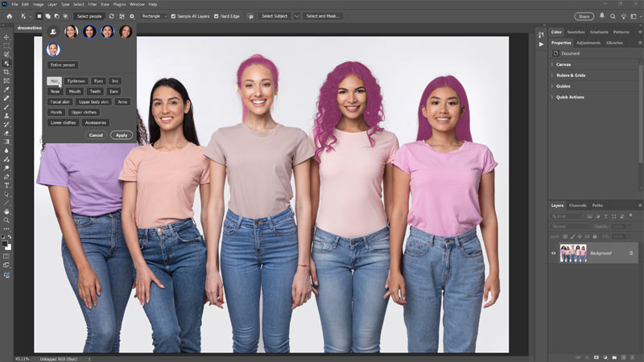The width and height of the screenshot is (644, 362).
Task: Click the Home icon in options bar
Action: point(9,16)
